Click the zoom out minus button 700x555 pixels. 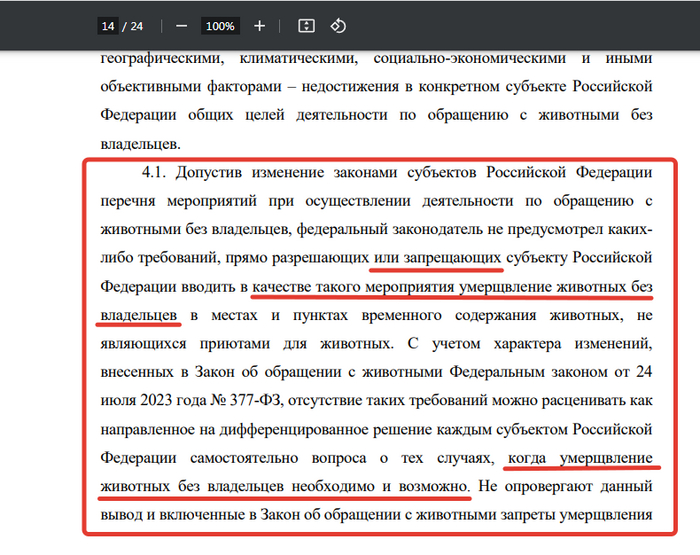(181, 25)
